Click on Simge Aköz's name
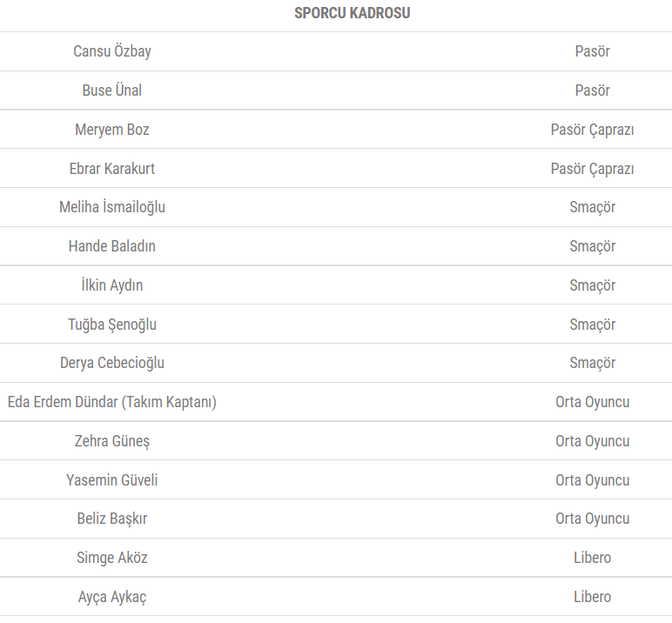Image resolution: width=672 pixels, height=623 pixels. 112,558
